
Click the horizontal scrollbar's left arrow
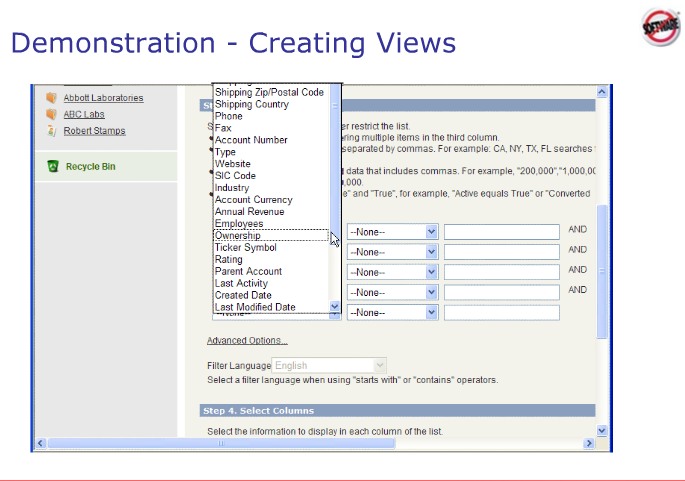point(41,443)
